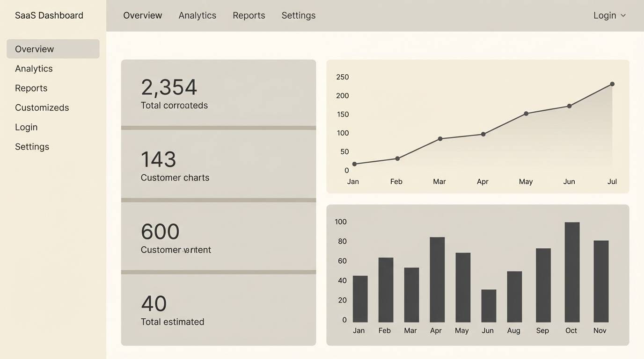644x359 pixels.
Task: Click the SaaS Dashboard title
Action: pyautogui.click(x=49, y=15)
